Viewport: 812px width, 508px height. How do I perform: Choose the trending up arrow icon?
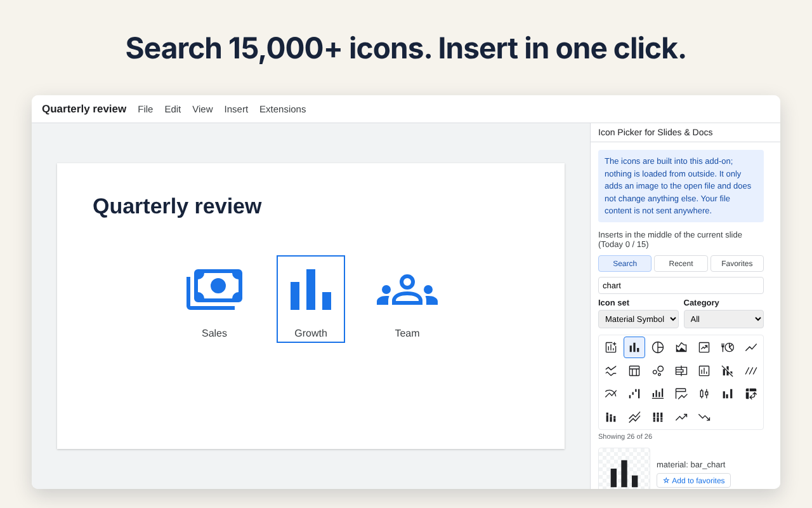pyautogui.click(x=681, y=417)
